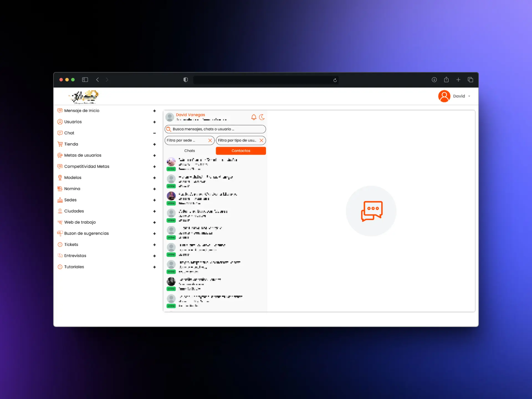Expand the Ciudades menu plus
The image size is (532, 399).
(154, 211)
